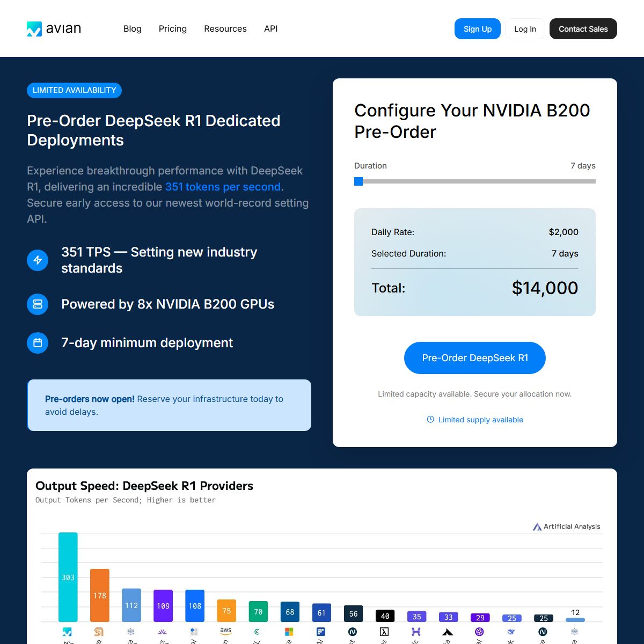Click the purple provider icon under the 109 bar
644x644 pixels.
click(x=163, y=632)
